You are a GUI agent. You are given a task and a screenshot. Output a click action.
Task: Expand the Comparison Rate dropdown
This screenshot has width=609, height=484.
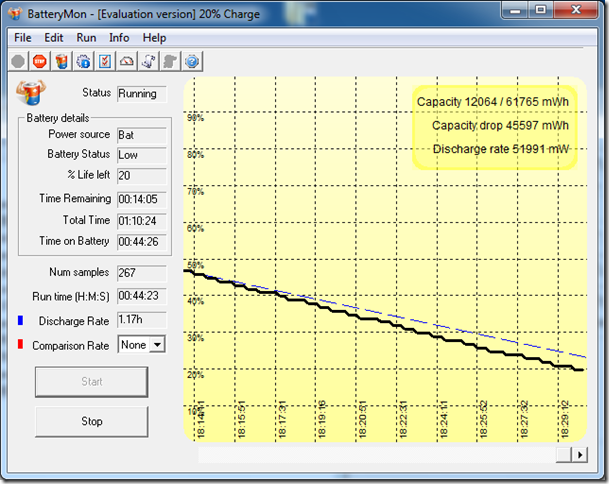[157, 345]
